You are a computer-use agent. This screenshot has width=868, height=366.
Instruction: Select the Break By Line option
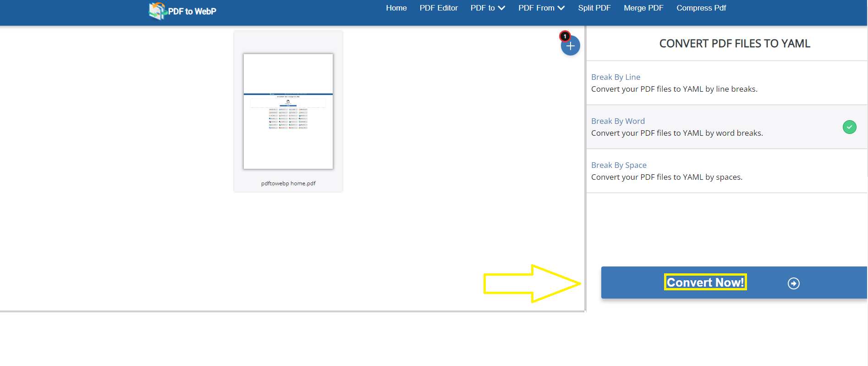pyautogui.click(x=727, y=83)
